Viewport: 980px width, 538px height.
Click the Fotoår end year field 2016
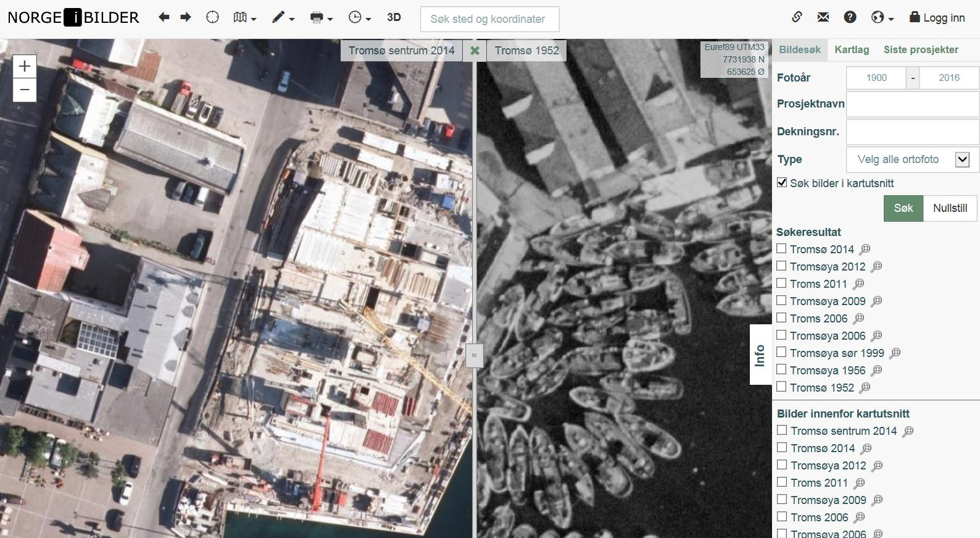point(949,78)
